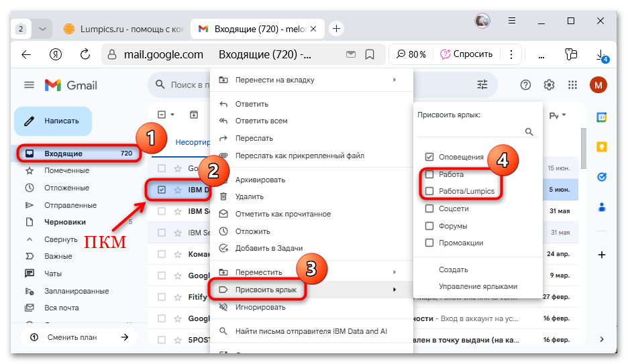
Task: Open the Google account avatar M
Action: click(598, 85)
